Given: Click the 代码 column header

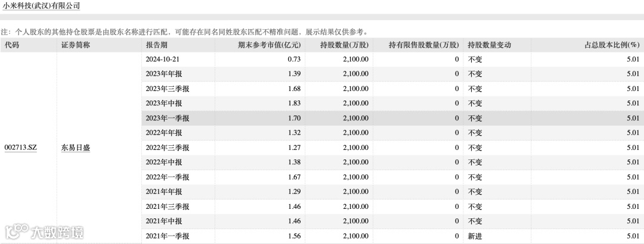Looking at the screenshot, I should (12, 45).
